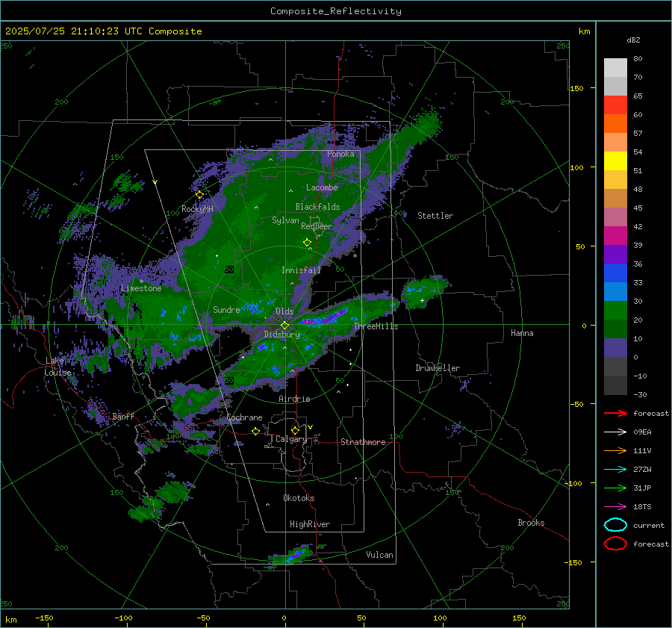Click the Drumheller label
This screenshot has width=672, height=628.
438,368
